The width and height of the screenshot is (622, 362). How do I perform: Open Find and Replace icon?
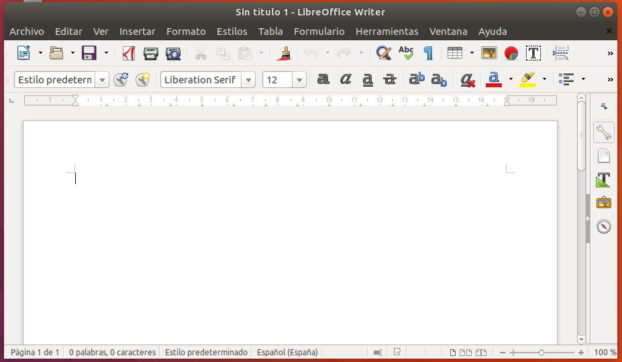(x=384, y=53)
